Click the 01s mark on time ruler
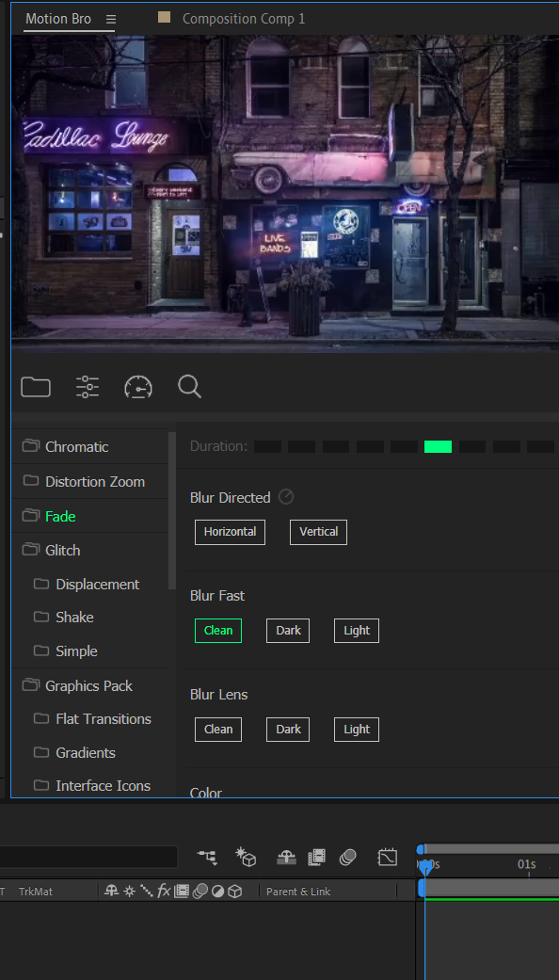Screen dimensions: 559x980 [x=526, y=864]
